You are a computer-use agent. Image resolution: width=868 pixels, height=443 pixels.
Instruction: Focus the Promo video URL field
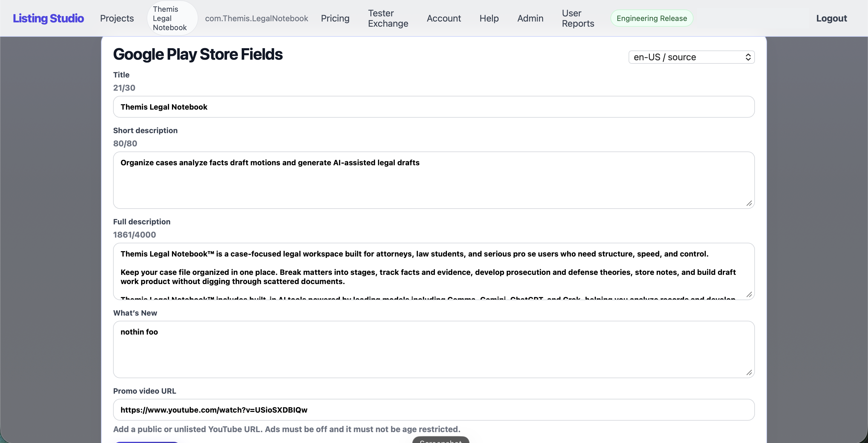(x=434, y=410)
